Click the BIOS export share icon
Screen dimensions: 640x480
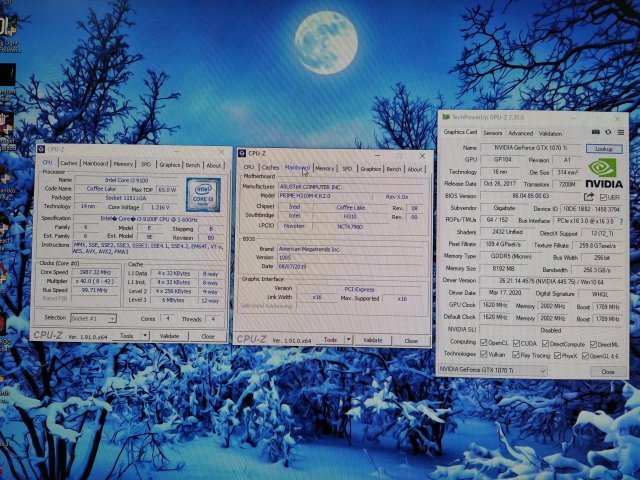point(588,198)
